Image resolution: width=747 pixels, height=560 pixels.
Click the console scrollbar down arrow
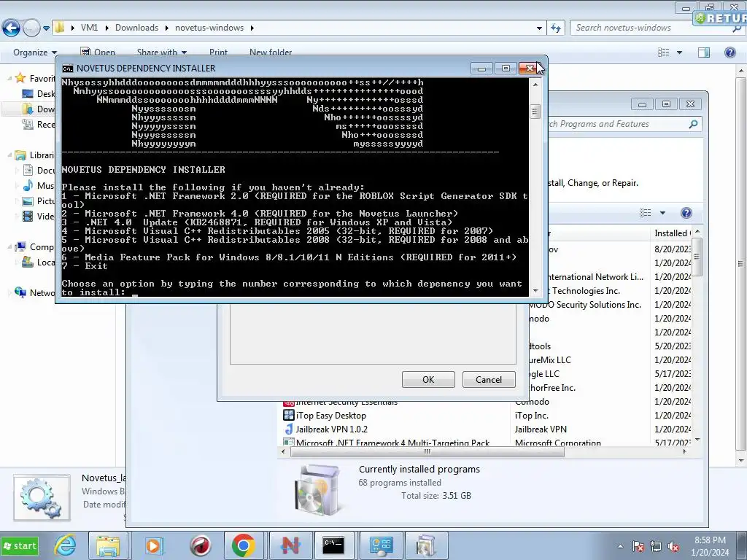tap(535, 290)
